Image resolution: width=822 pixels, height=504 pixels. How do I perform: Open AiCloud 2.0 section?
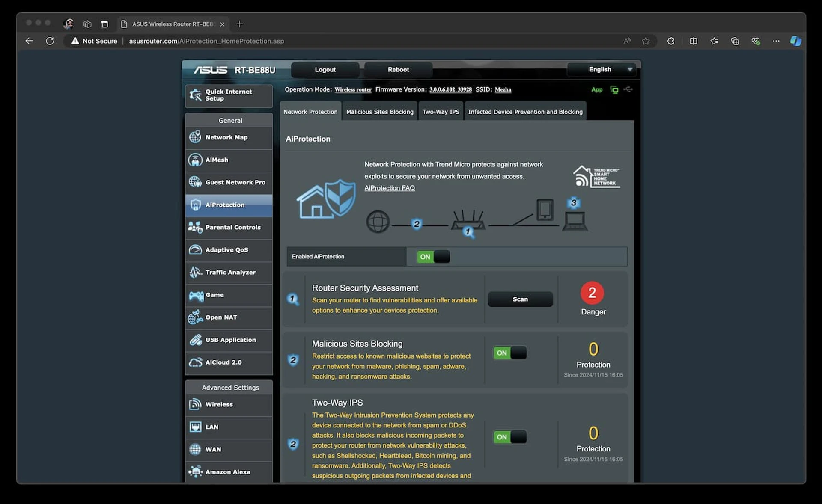coord(229,362)
